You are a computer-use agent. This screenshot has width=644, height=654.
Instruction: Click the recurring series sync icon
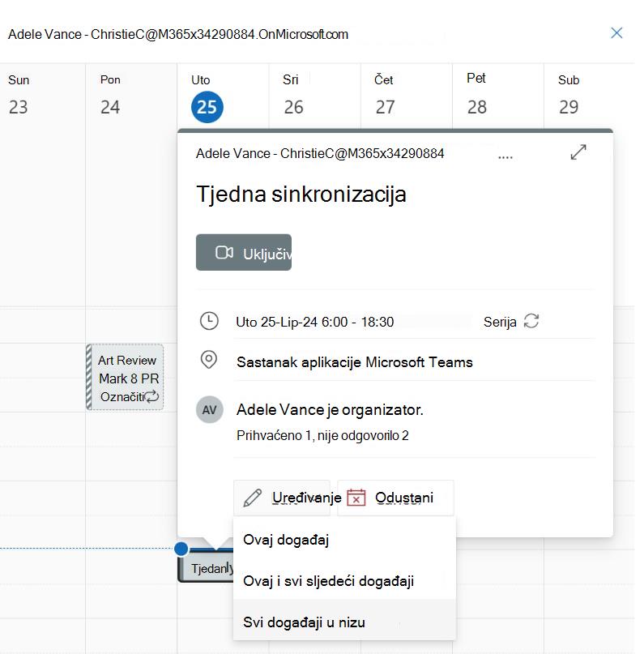click(x=531, y=321)
